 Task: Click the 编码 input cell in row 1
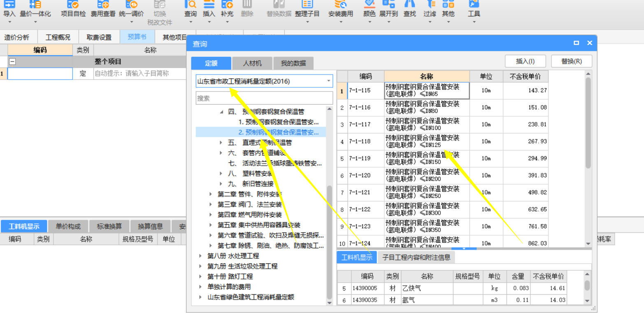(40, 74)
